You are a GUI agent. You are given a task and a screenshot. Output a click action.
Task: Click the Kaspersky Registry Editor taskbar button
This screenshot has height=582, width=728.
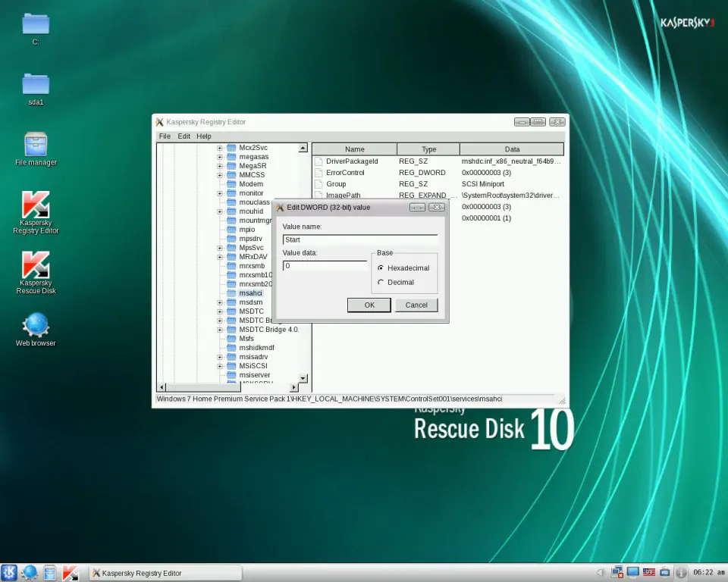(x=166, y=573)
